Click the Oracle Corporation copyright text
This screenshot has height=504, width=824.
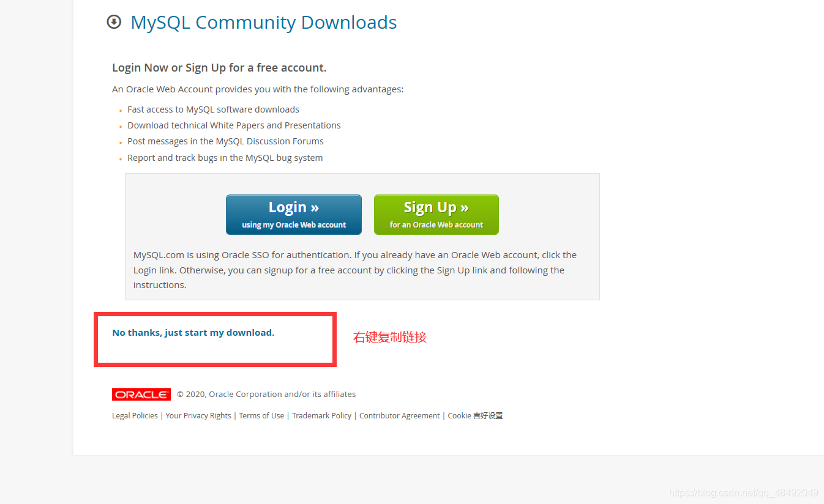266,395
